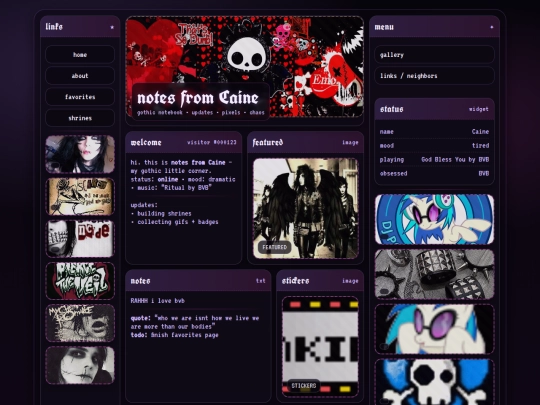Viewport: 540px width, 405px height.
Task: Click the status widget heading
Action: pos(391,109)
